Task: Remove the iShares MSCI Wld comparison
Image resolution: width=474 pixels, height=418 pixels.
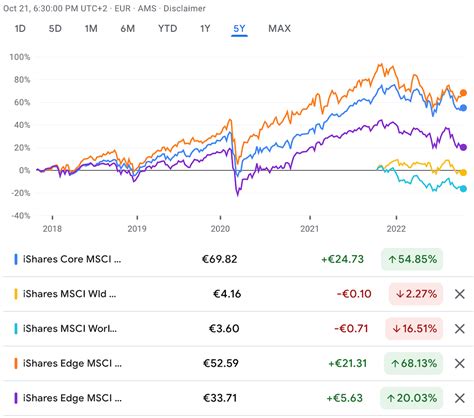Action: pyautogui.click(x=460, y=294)
